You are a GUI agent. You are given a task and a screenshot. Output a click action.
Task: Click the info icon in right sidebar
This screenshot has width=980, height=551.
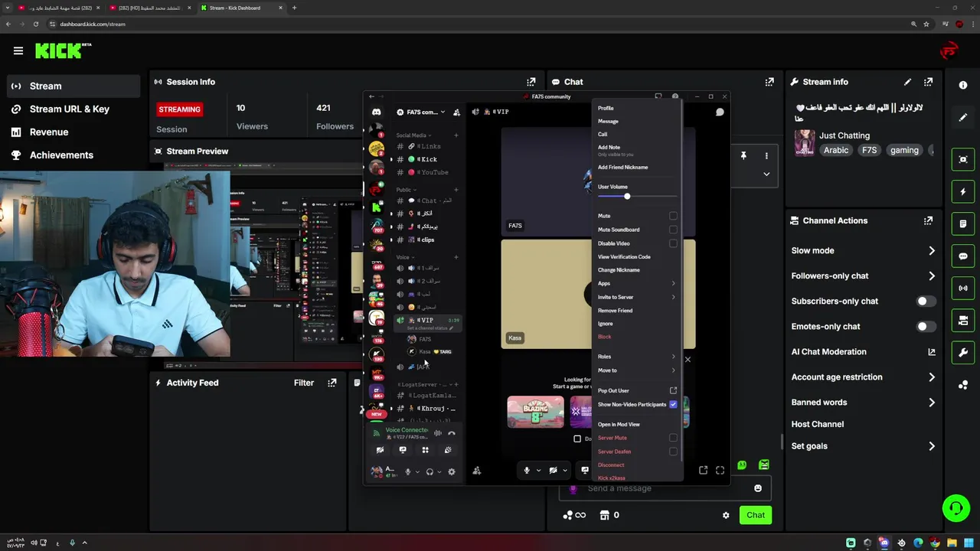(x=963, y=85)
